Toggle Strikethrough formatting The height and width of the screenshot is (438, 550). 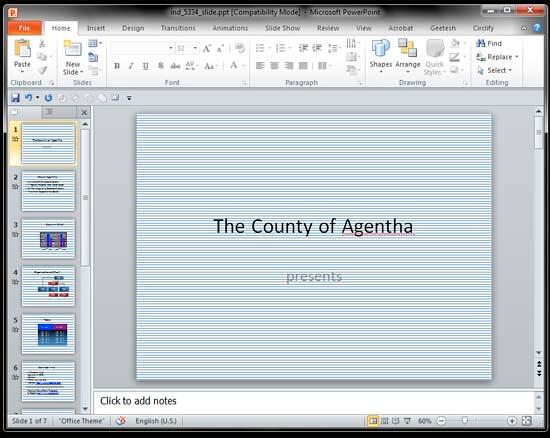[x=175, y=66]
